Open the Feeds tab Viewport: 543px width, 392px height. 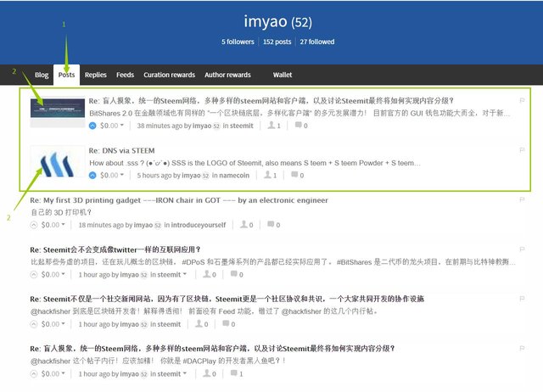coord(125,75)
